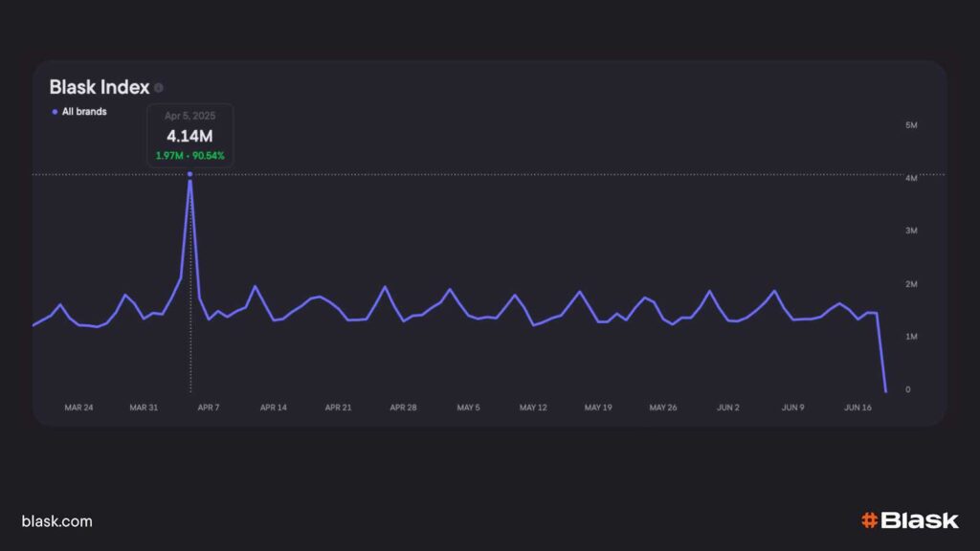Click the purple All brands legend dot
The image size is (980, 551).
pos(55,112)
